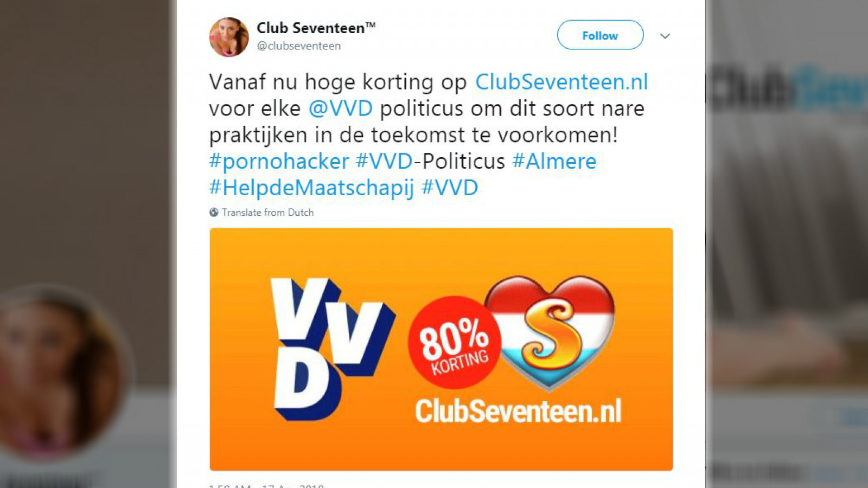Click the Follow button
Image resolution: width=868 pixels, height=488 pixels.
[600, 35]
